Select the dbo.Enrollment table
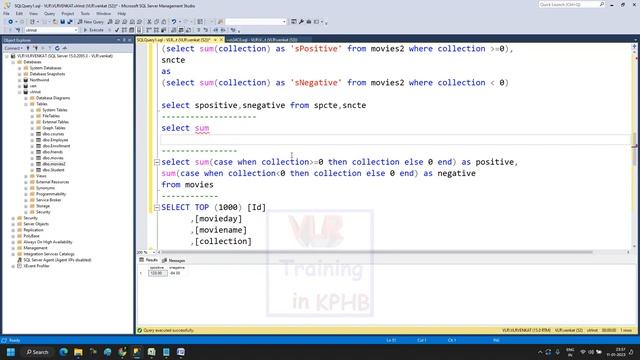The height and width of the screenshot is (360, 640). (56, 146)
